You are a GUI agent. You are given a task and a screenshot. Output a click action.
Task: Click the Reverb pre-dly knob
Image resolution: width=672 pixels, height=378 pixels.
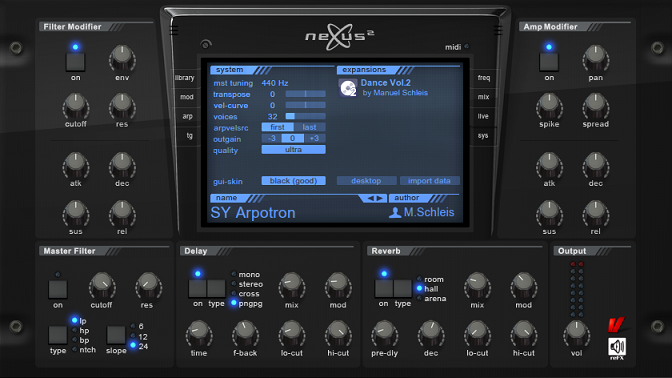(x=384, y=334)
